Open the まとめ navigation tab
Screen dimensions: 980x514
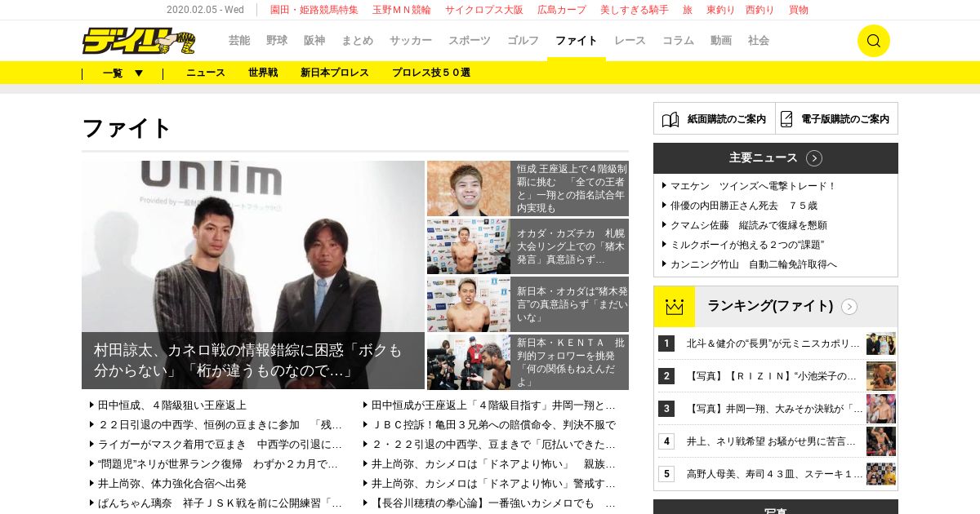coord(357,40)
